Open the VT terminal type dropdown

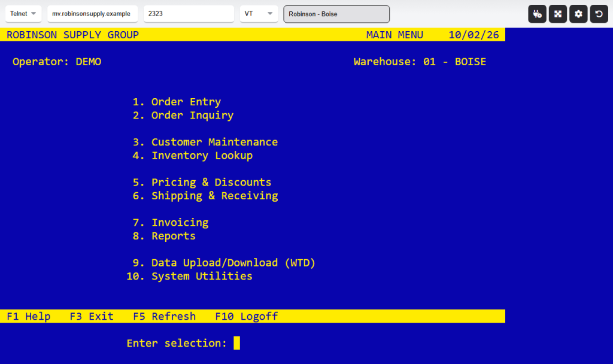pyautogui.click(x=259, y=14)
